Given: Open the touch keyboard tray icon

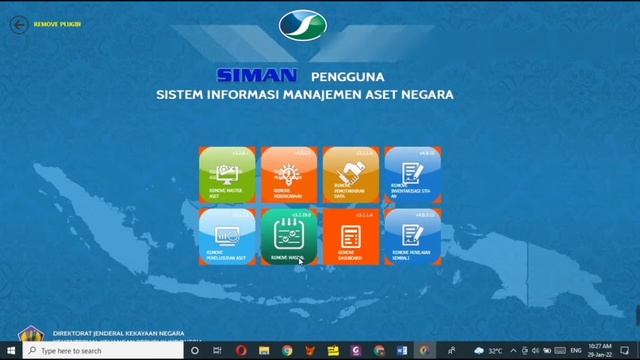Looking at the screenshot, I should (560, 351).
